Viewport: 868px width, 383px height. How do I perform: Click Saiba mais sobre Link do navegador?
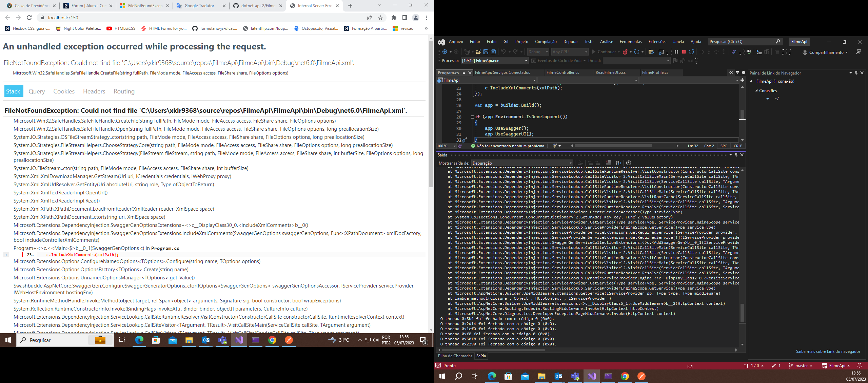828,352
